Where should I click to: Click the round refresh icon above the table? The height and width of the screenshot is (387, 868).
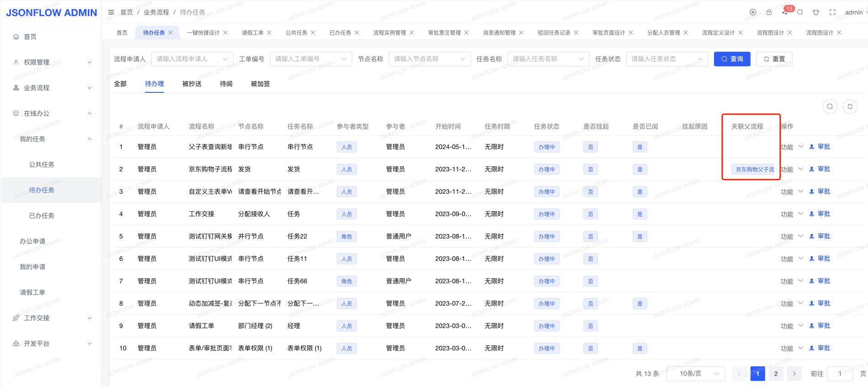coord(850,106)
